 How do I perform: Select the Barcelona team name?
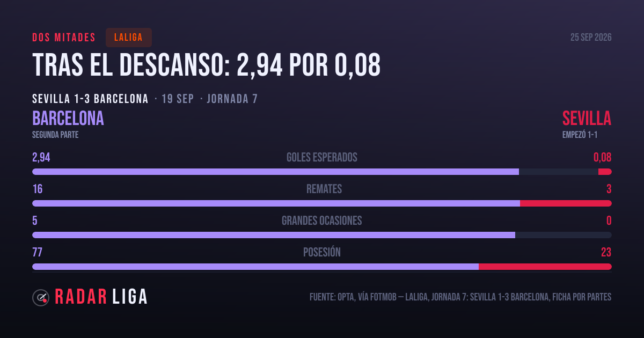68,118
